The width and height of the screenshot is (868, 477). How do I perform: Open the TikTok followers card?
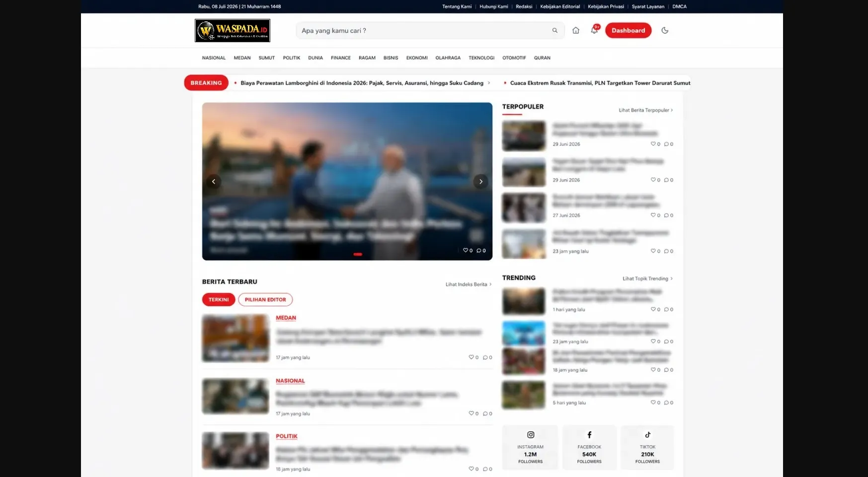[x=647, y=447]
